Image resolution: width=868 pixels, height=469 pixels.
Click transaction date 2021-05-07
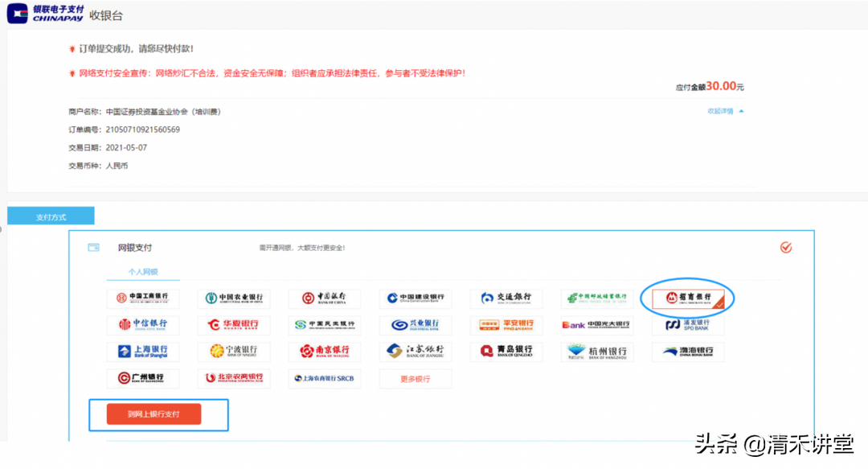tap(126, 147)
